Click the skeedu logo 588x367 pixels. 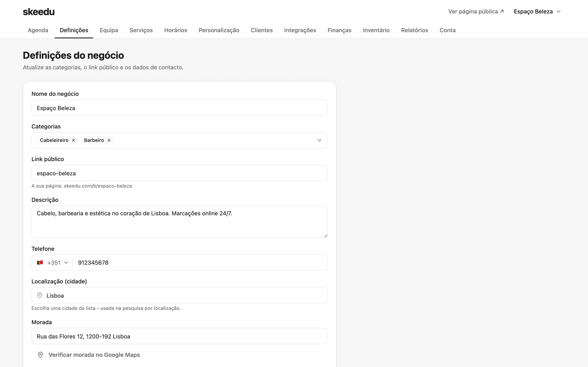(x=39, y=12)
